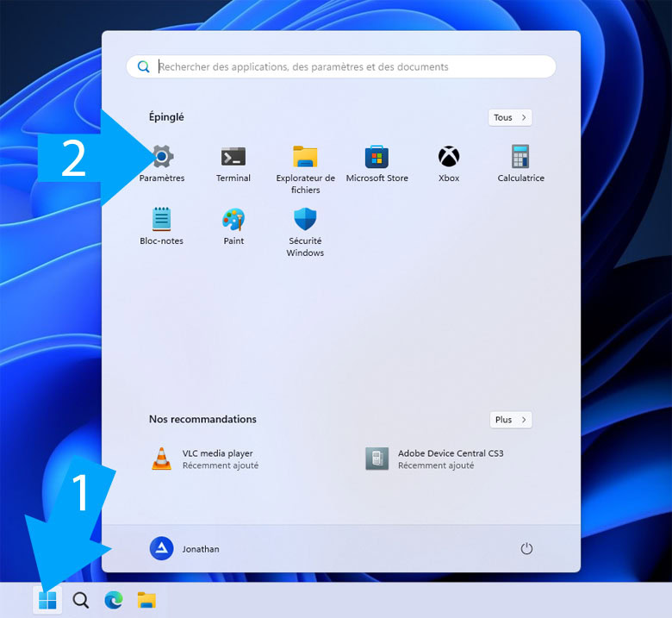Image resolution: width=672 pixels, height=618 pixels.
Task: Open recommended Adobe Device Central CS3
Action: point(434,459)
